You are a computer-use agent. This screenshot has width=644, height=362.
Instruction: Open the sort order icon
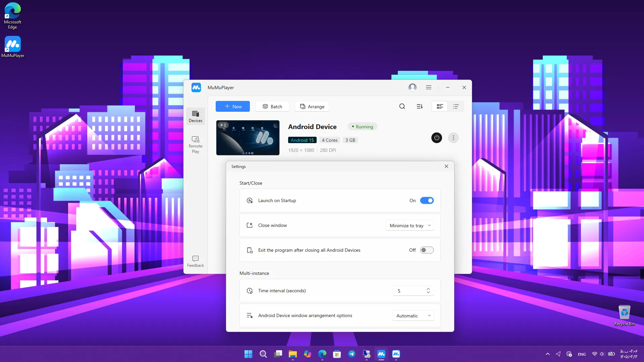[420, 106]
